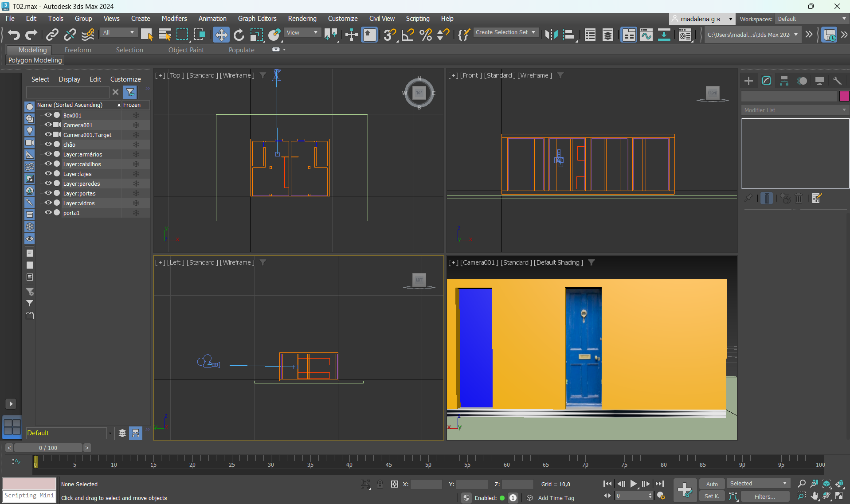Viewport: 850px width, 504px height.
Task: Open the Utilities wrench panel
Action: click(x=837, y=81)
